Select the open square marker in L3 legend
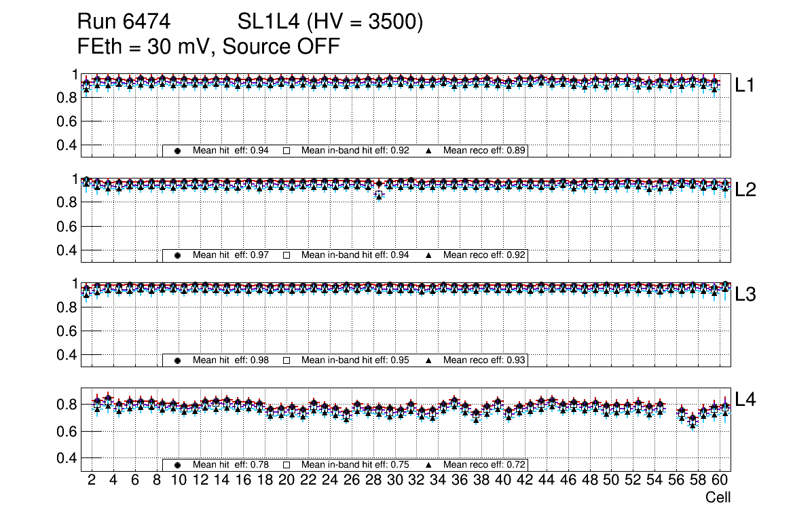The image size is (812, 524). pyautogui.click(x=287, y=360)
